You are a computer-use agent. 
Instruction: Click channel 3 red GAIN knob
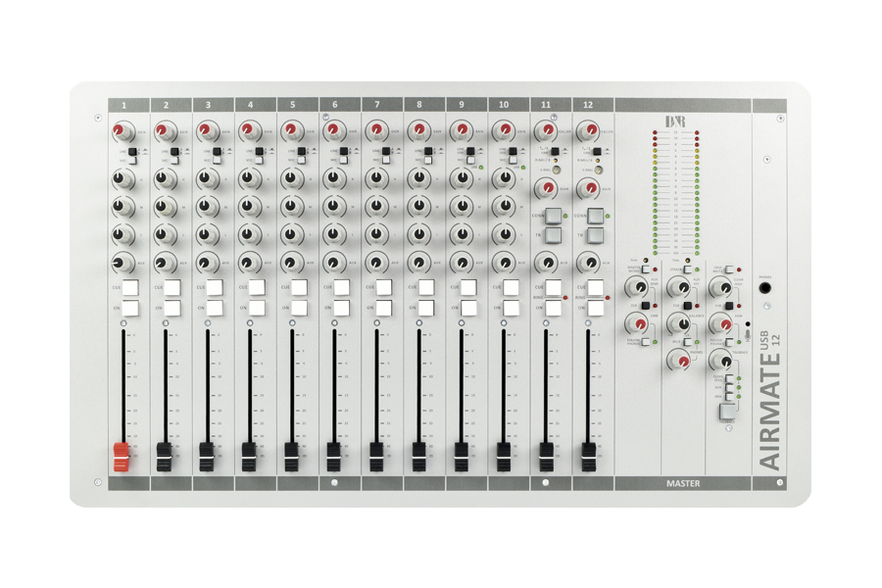[x=206, y=131]
